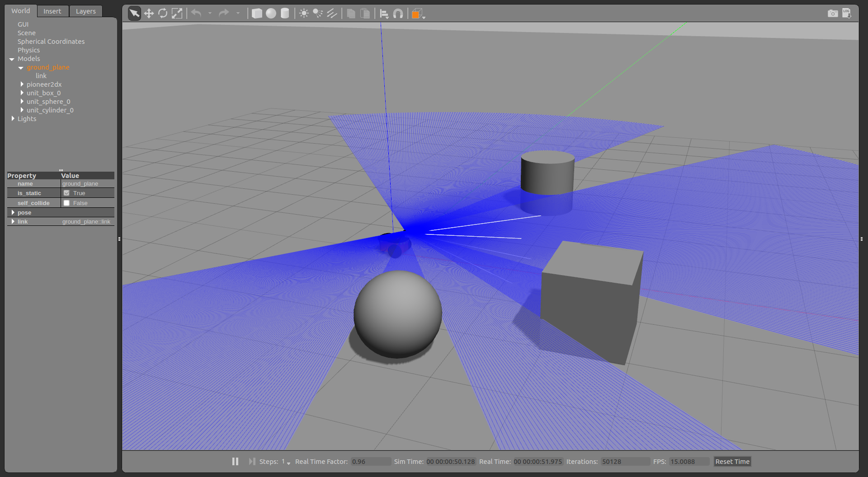
Task: Expand the pose property row
Action: pos(13,212)
